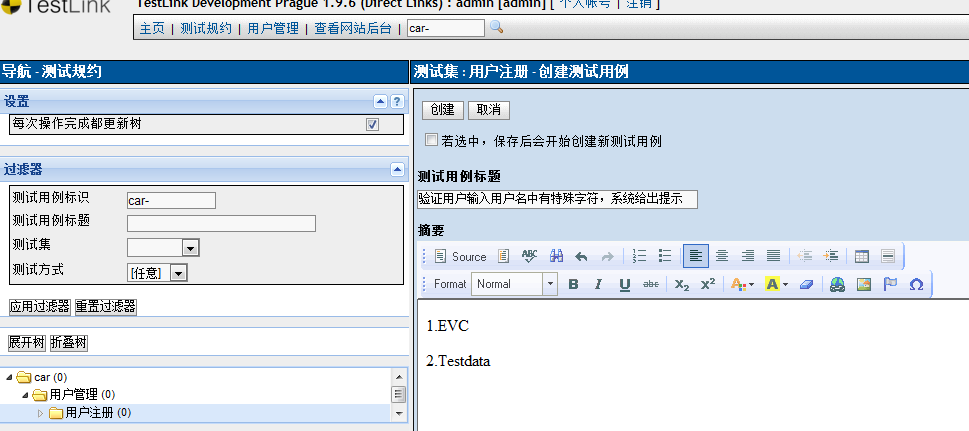Redo the edit with the forward arrow

607,256
